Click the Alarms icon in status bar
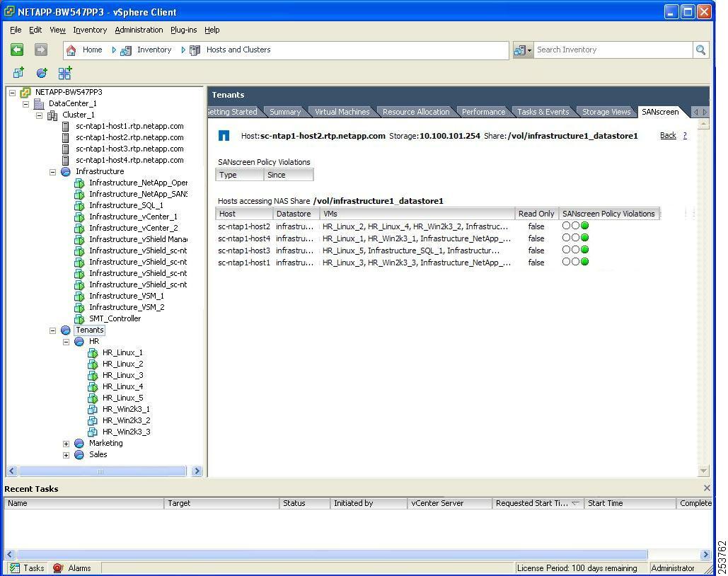Image resolution: width=728 pixels, height=576 pixels. tap(58, 568)
